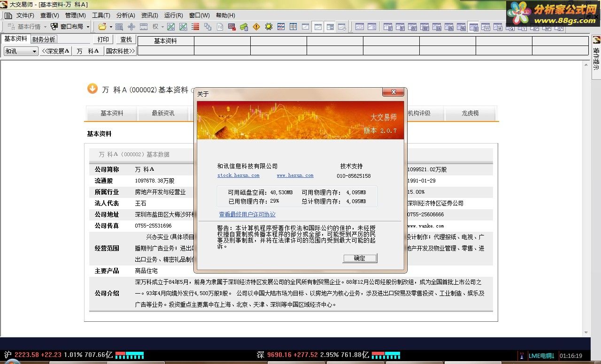Click the overlapping squares toolbar icon
The height and width of the screenshot is (364, 601).
pos(208,27)
